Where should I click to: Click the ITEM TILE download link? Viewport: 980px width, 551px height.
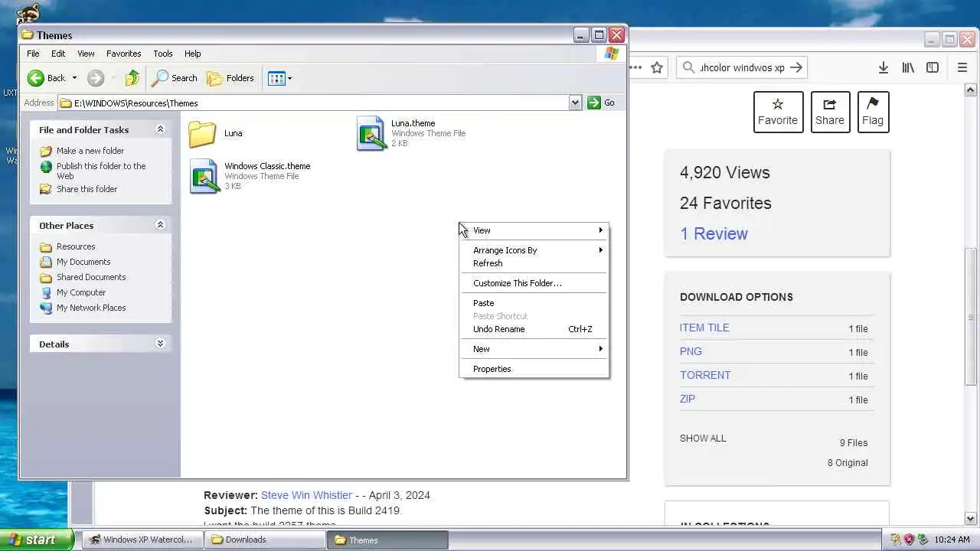(704, 328)
